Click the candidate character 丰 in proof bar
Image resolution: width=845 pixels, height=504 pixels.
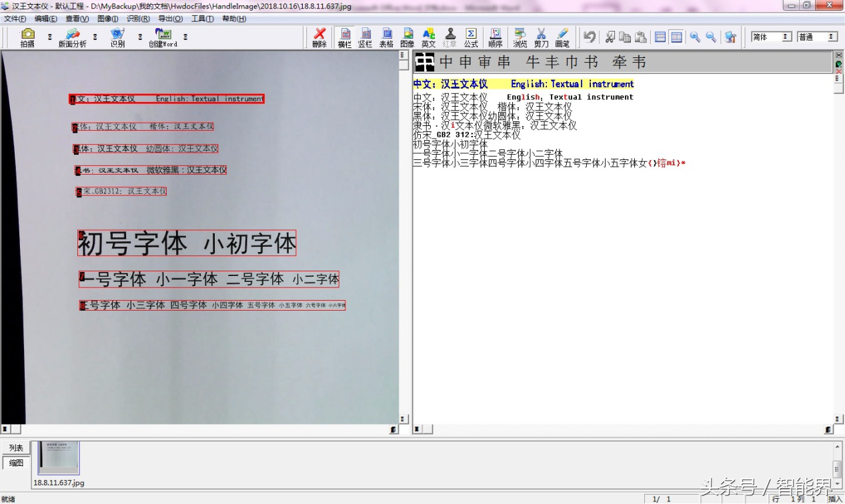tap(552, 62)
